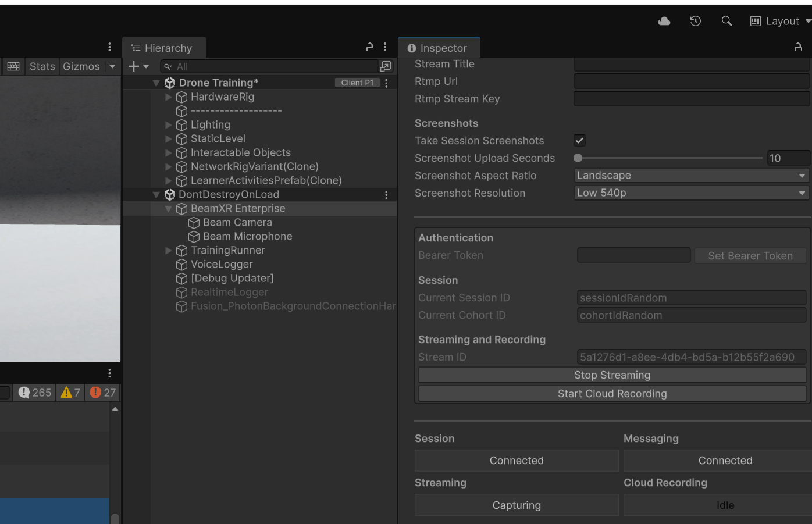Image resolution: width=812 pixels, height=524 pixels.
Task: Collapse the BeamXR Enterprise tree item
Action: pos(168,208)
